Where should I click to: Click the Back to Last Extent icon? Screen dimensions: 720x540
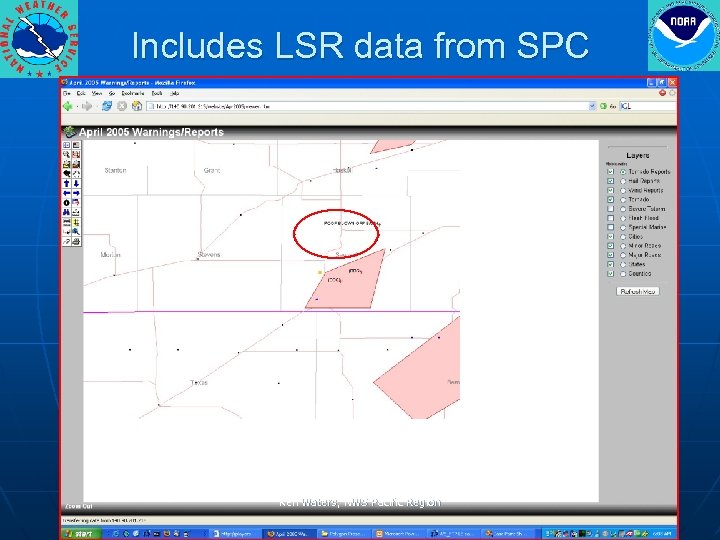pos(67,174)
